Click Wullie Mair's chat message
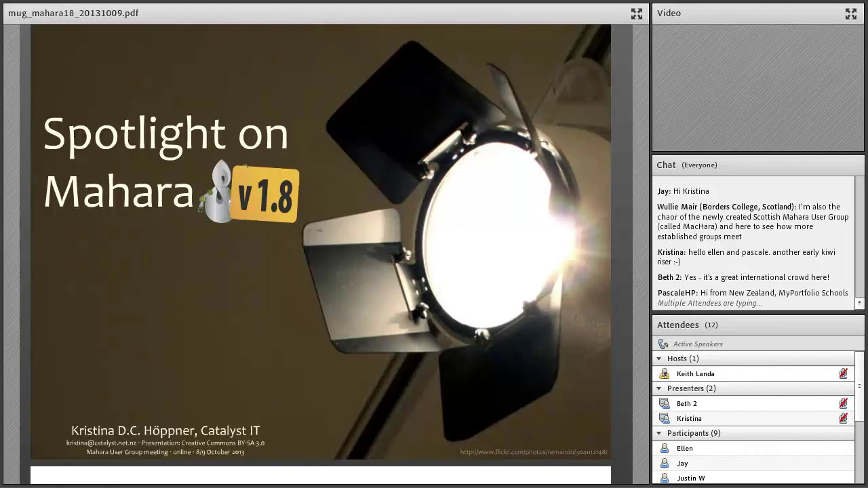This screenshot has height=488, width=868. 753,222
